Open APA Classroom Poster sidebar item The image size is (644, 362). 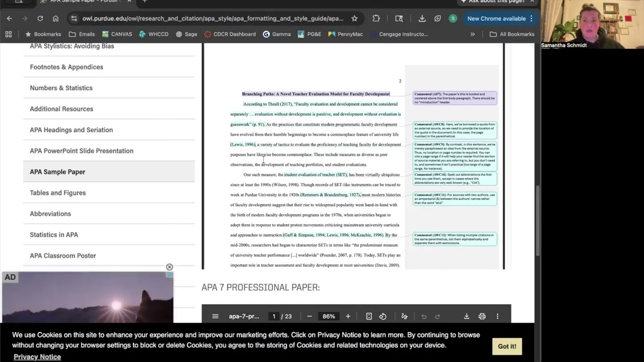(x=63, y=255)
